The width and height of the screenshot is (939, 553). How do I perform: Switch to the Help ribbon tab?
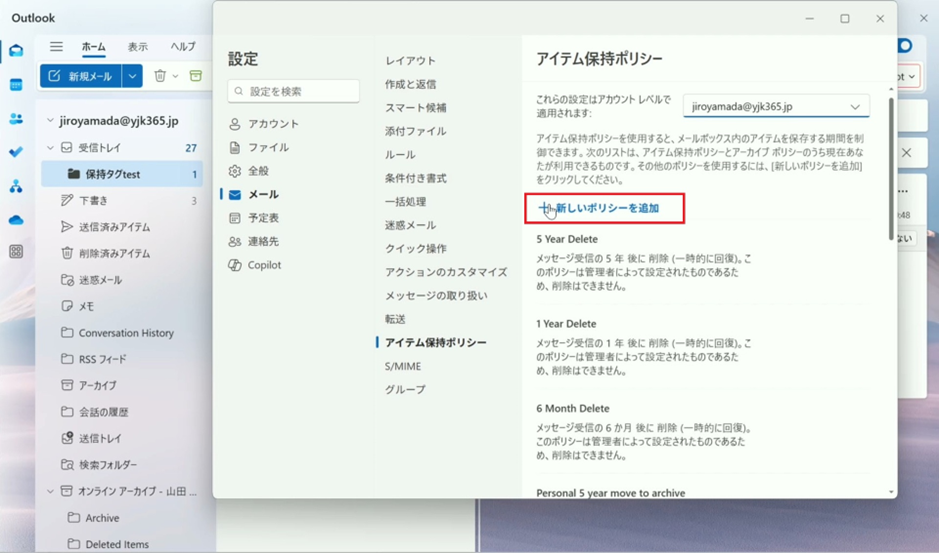point(183,47)
